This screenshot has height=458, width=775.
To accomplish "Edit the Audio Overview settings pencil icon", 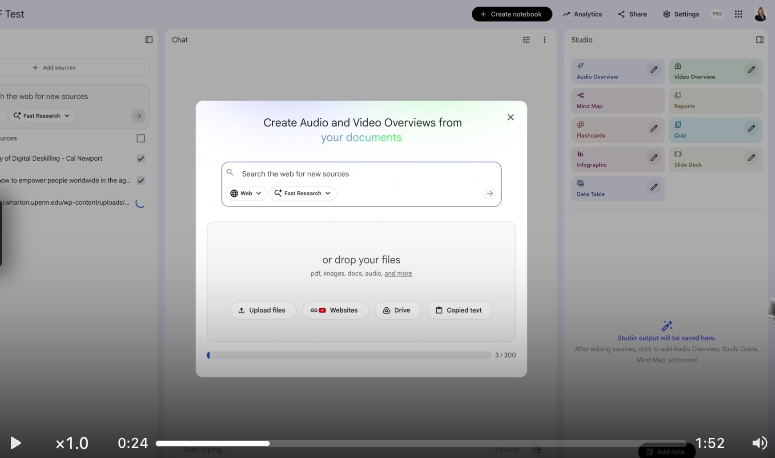I will pos(654,71).
